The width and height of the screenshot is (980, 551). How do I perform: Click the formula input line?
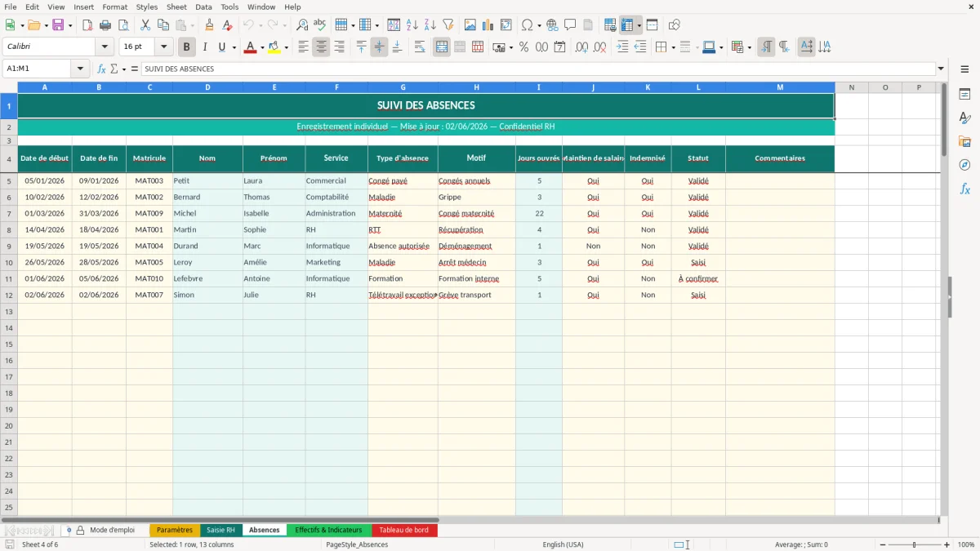pos(538,69)
